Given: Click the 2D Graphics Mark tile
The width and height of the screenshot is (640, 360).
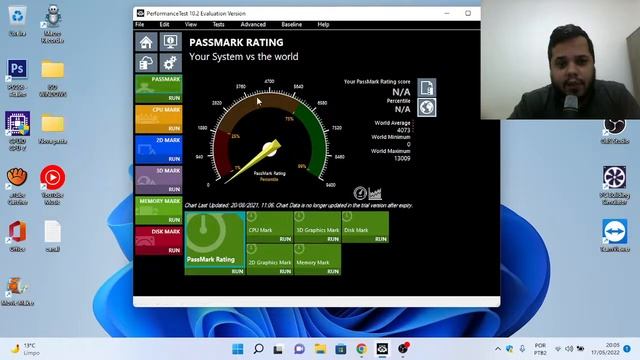Looking at the screenshot, I should (x=269, y=259).
